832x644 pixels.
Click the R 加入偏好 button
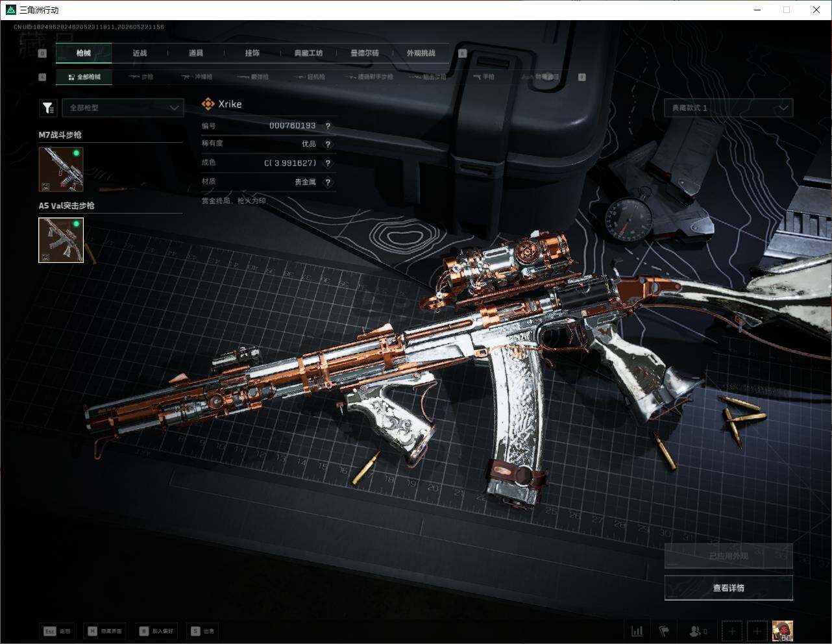(156, 631)
